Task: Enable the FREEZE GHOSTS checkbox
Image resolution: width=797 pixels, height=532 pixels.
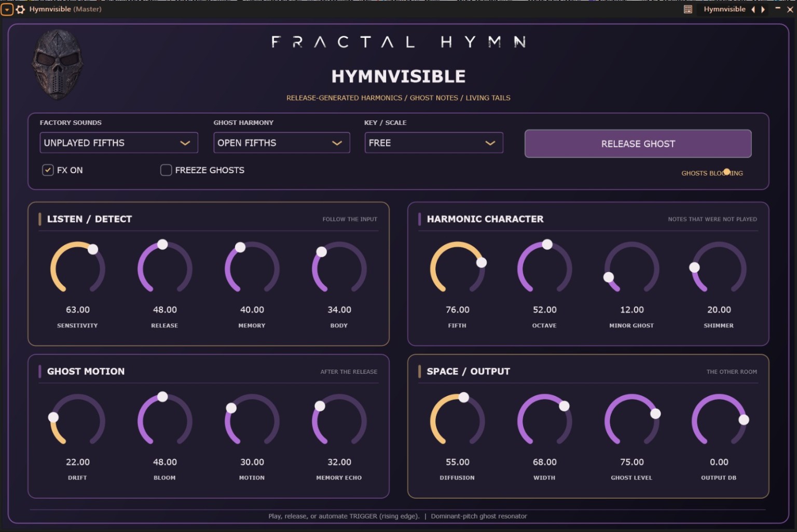Action: coord(166,170)
